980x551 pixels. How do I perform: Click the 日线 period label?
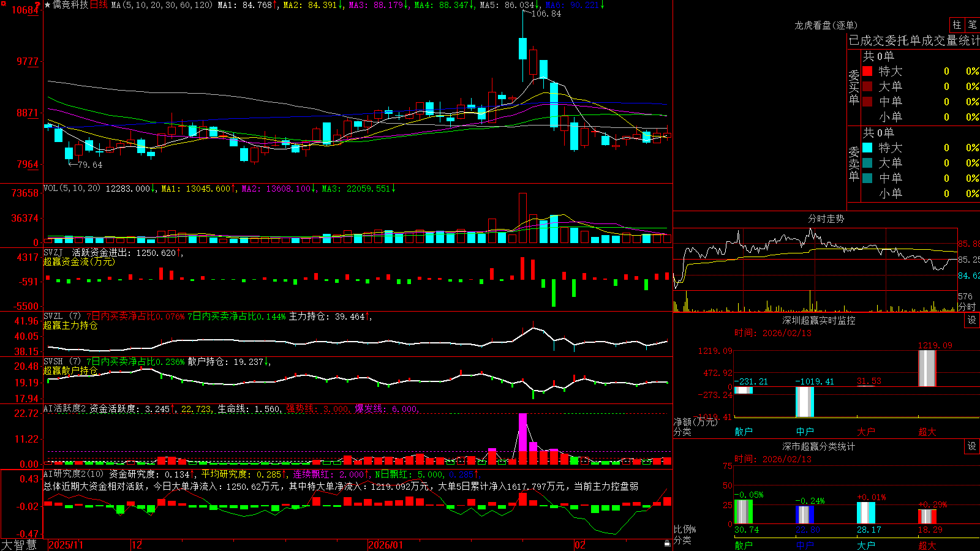[x=99, y=5]
